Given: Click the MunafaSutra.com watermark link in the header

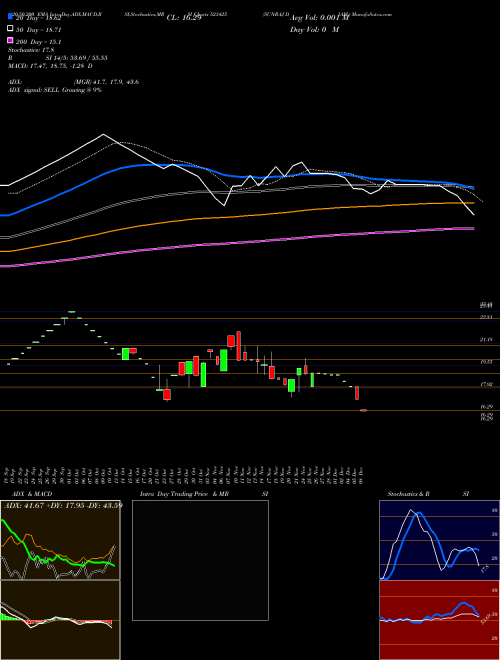Looking at the screenshot, I should [x=371, y=14].
